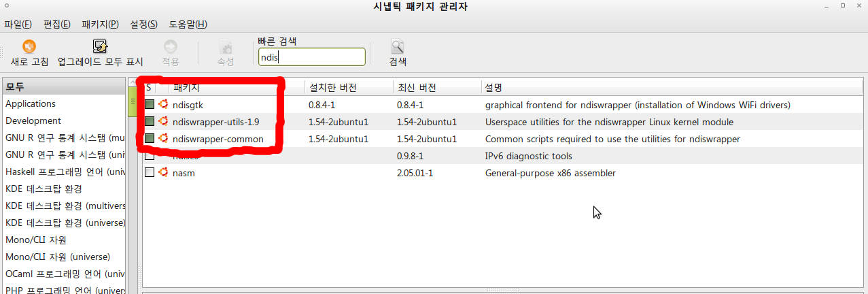Open the 설정(S) menu
This screenshot has width=868, height=294.
tap(143, 24)
